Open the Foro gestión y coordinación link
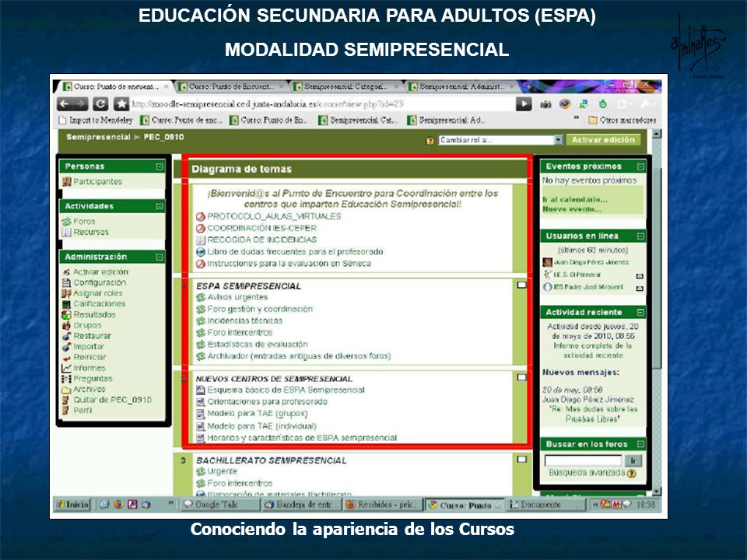The image size is (747, 560). (x=260, y=309)
